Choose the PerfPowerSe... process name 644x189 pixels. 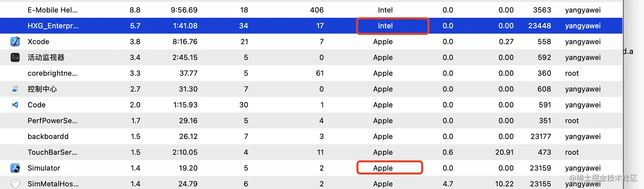(x=53, y=121)
